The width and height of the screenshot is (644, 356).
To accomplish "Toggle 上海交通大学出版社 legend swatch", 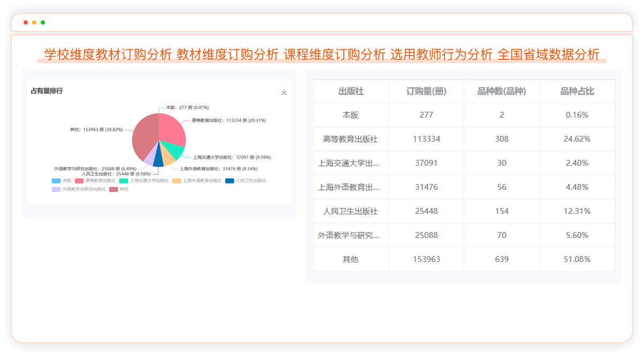I will coord(124,181).
